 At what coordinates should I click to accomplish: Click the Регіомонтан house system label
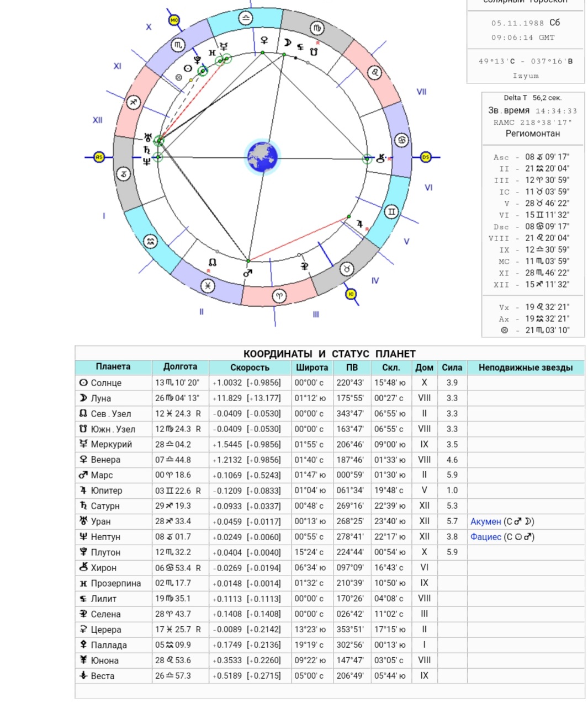tap(532, 134)
